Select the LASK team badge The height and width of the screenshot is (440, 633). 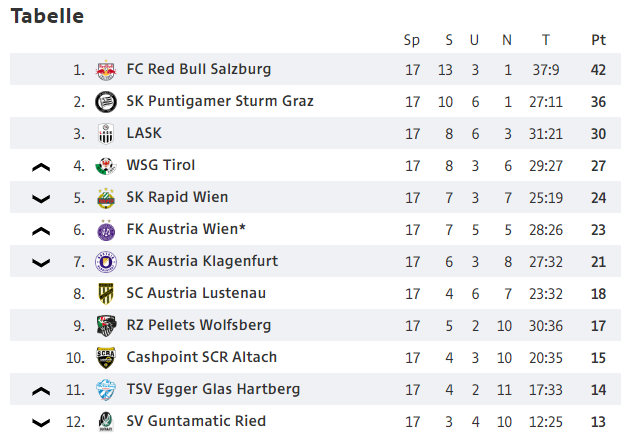click(106, 134)
